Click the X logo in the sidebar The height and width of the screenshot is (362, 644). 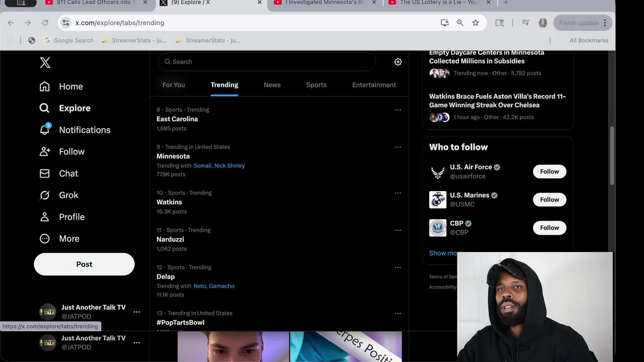tap(45, 62)
